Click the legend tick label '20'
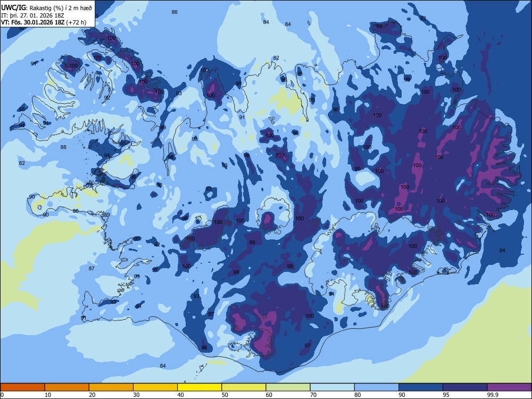Image resolution: width=532 pixels, height=399 pixels. [x=92, y=395]
